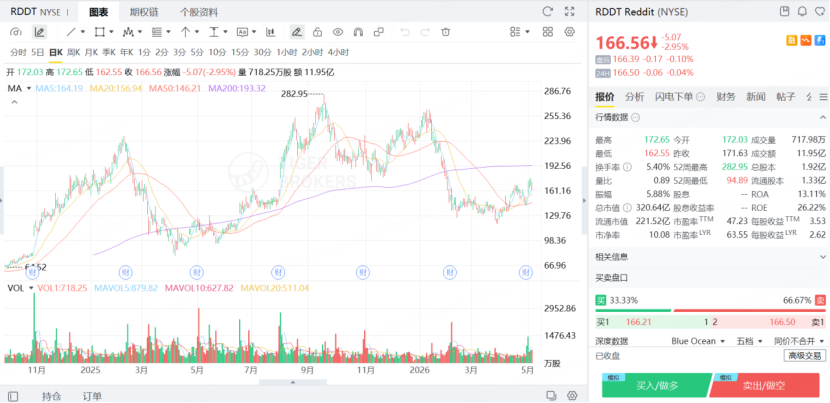Toggle the magnet snap icon
This screenshot has height=403, width=830.
tap(358, 32)
